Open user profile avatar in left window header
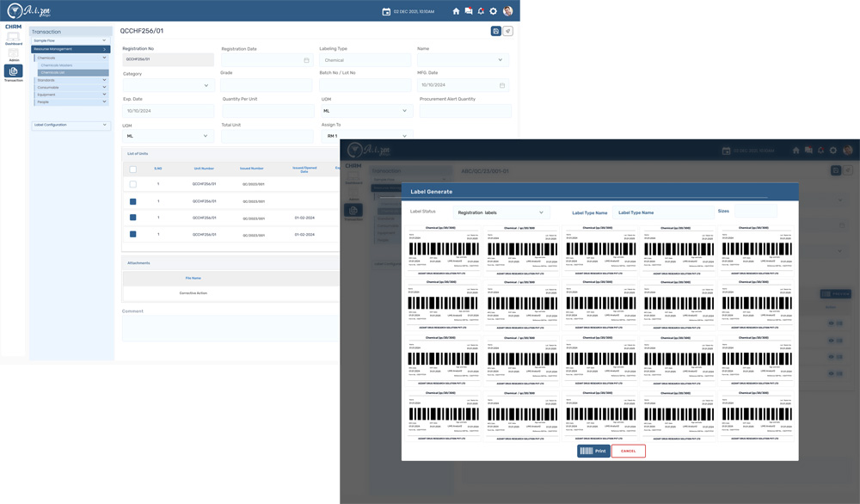 508,11
